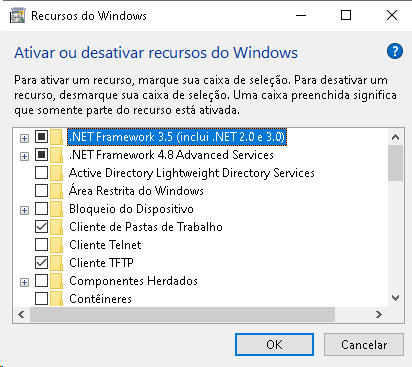Click the vertical scrollbar thumb
The height and width of the screenshot is (367, 412).
point(396,163)
